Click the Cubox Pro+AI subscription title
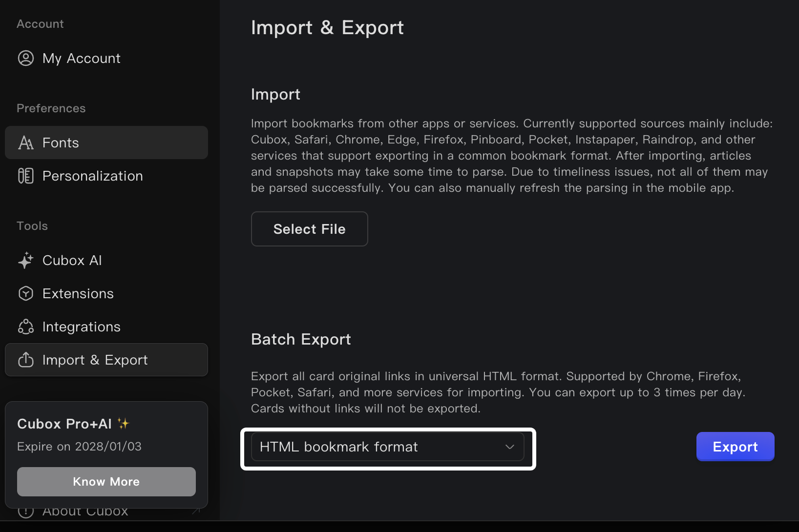Viewport: 799px width, 532px height. coord(64,424)
